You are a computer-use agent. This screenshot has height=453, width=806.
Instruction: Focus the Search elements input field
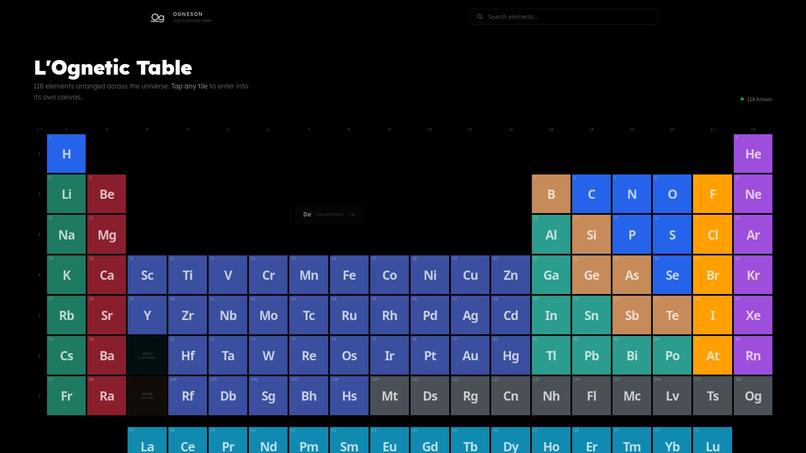564,17
